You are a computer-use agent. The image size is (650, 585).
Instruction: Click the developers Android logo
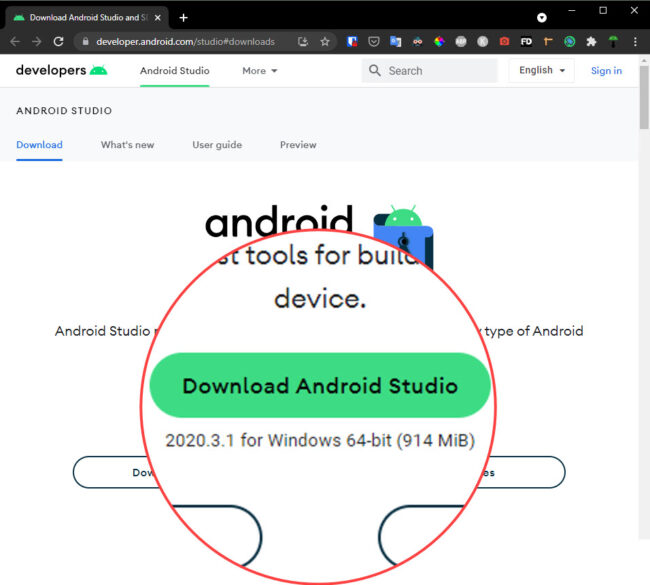(61, 70)
